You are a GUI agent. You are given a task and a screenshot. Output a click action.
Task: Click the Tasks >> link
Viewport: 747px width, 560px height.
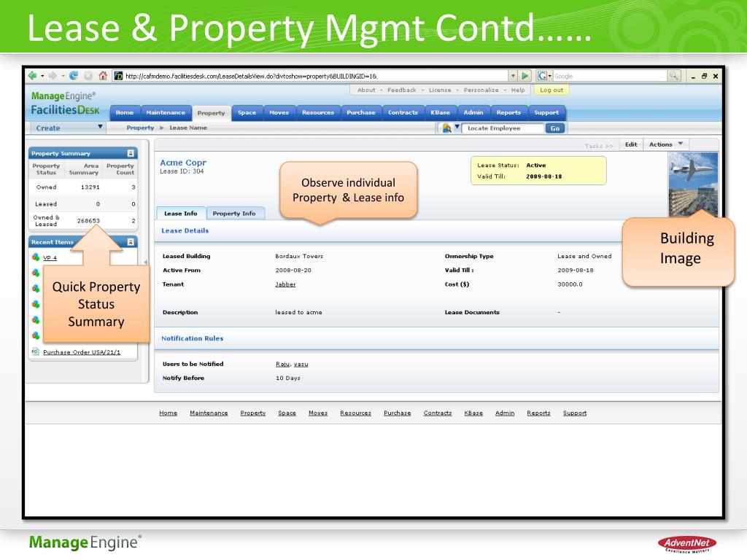coord(599,146)
